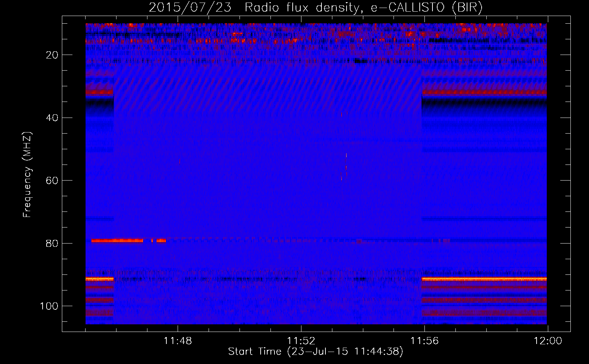Click the bright yellow band near 91 MHz at right

(x=484, y=279)
